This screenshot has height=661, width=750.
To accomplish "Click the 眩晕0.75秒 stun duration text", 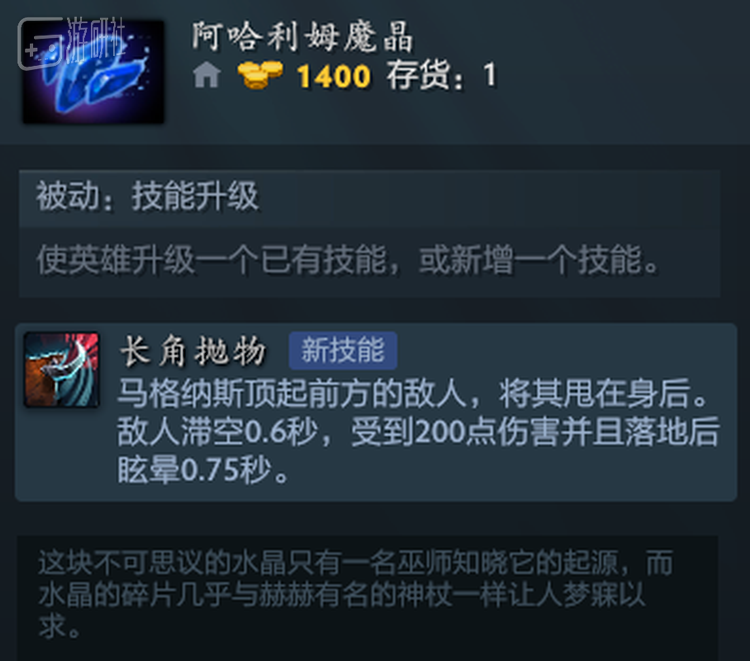I will tap(203, 470).
